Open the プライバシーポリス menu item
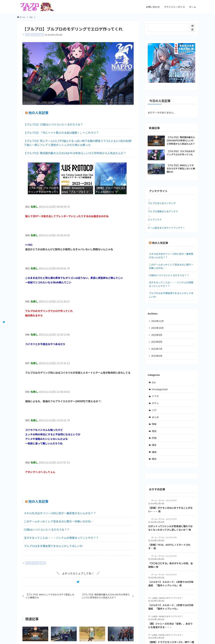215x644 pixels. [x=174, y=7]
